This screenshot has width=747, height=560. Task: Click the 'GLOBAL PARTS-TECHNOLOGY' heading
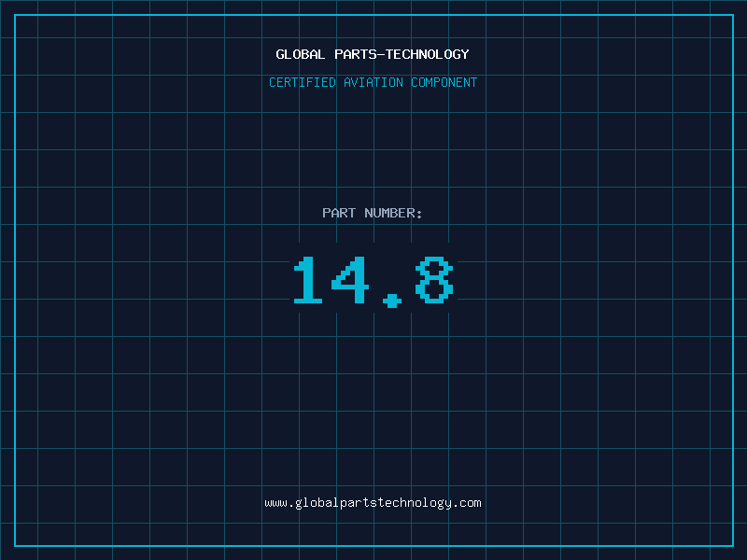point(373,54)
